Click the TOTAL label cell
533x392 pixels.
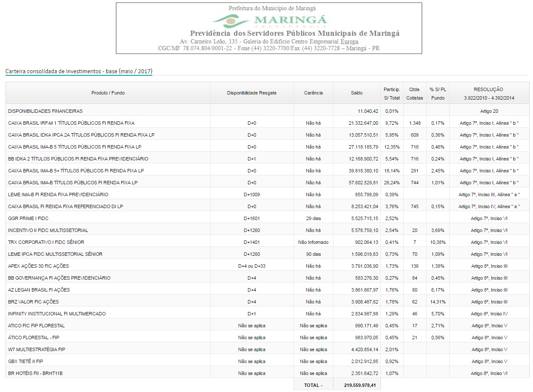[313, 385]
